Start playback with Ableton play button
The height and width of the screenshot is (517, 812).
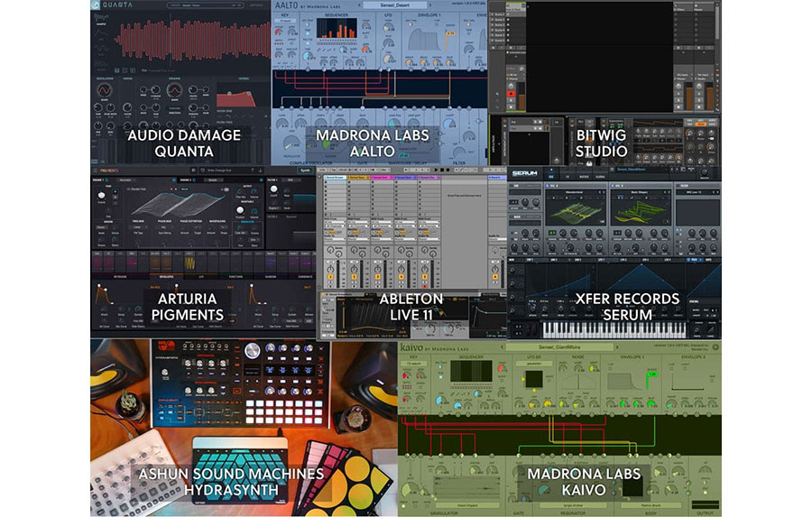[x=437, y=170]
